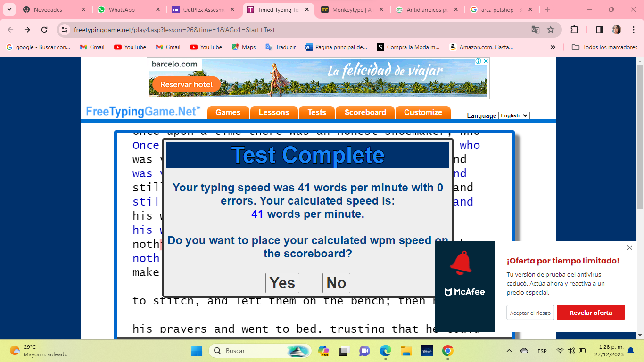Open the Customize tab
This screenshot has width=644, height=362.
423,113
